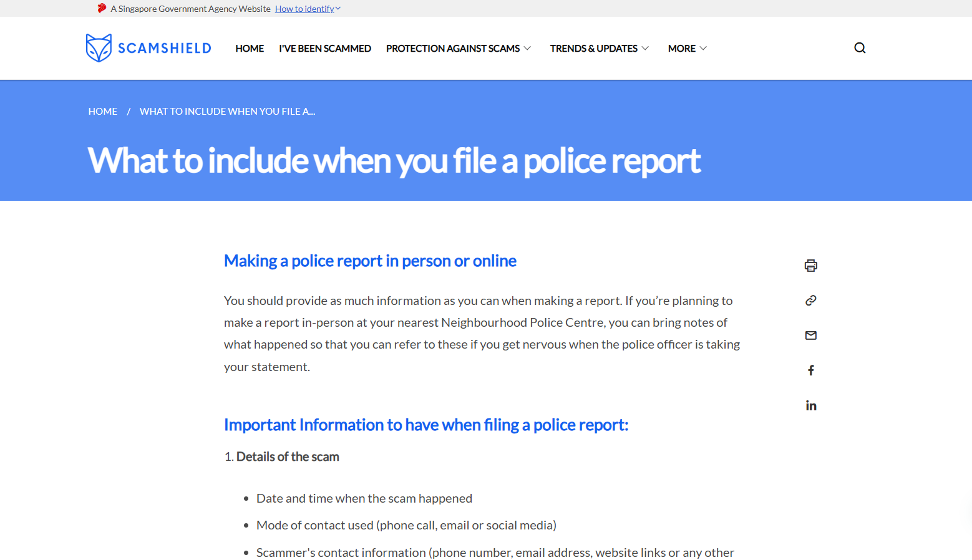Click the government agency banner text
Image resolution: width=972 pixels, height=560 pixels.
point(190,8)
